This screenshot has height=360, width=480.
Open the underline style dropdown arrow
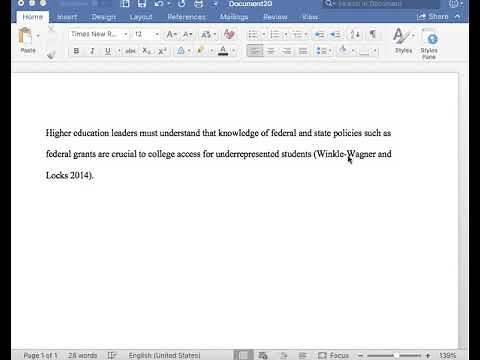coord(119,51)
